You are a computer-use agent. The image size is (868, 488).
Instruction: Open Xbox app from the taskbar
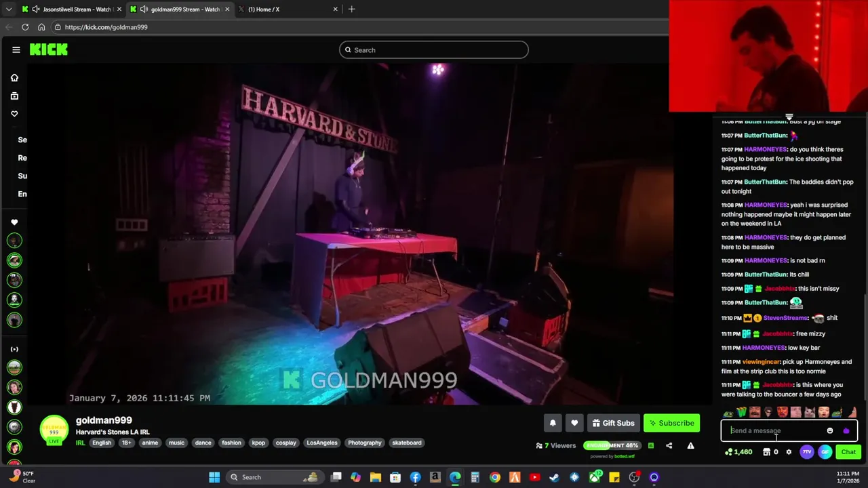point(595,477)
